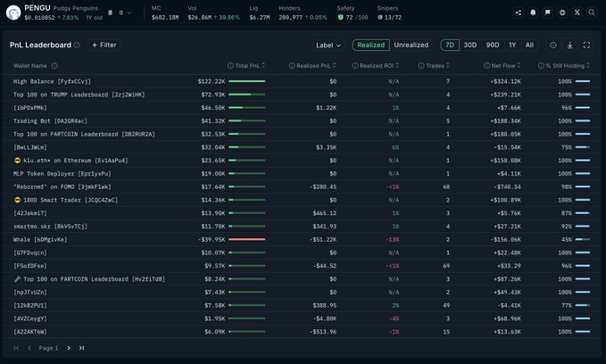The image size is (606, 364).
Task: Open the globe website icon
Action: tap(562, 12)
